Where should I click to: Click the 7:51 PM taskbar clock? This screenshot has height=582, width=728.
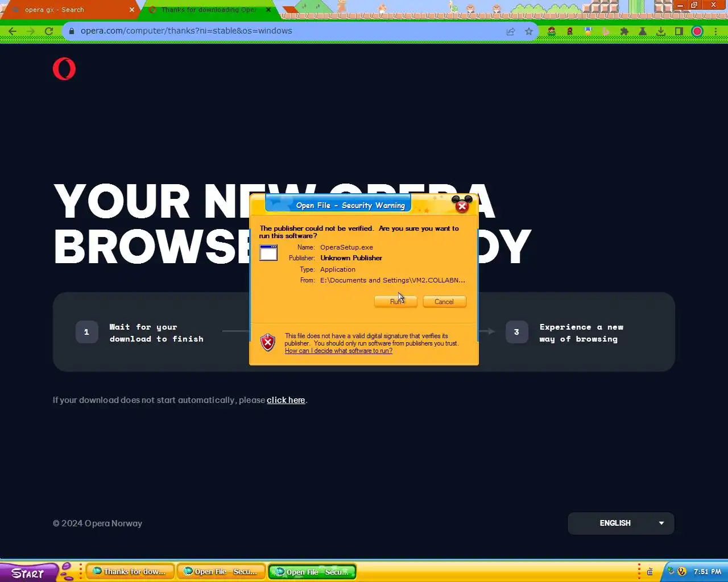click(708, 572)
